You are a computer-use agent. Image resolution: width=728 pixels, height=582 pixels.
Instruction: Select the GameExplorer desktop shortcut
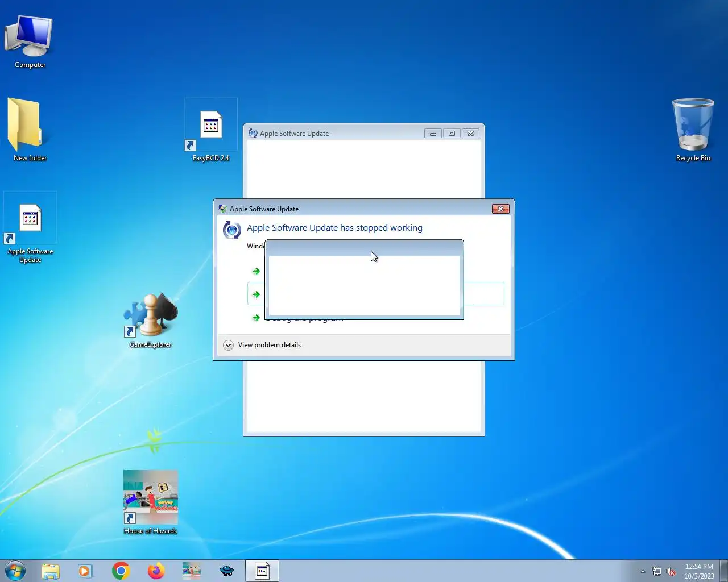pos(151,321)
